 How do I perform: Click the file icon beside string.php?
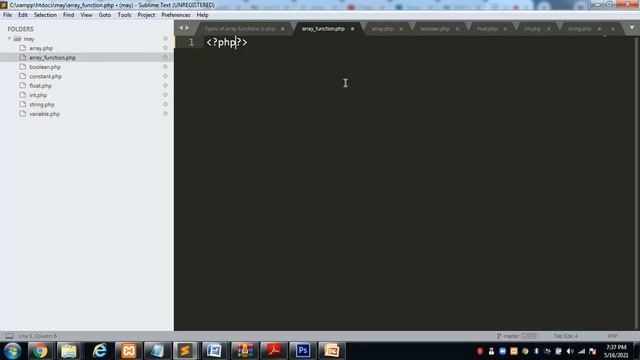(x=23, y=104)
